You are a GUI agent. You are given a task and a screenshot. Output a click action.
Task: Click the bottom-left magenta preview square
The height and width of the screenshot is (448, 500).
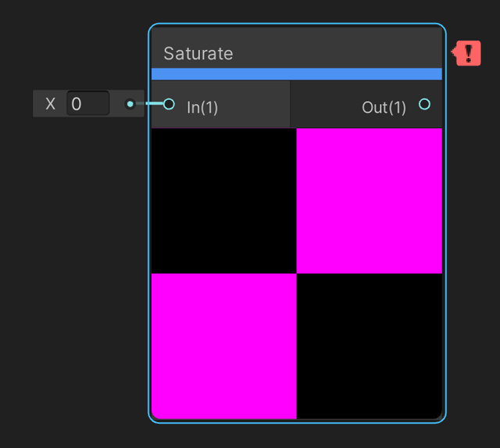[x=223, y=346]
